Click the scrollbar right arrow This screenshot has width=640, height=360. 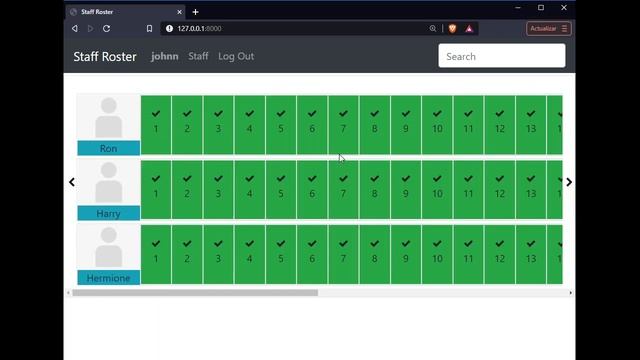tap(570, 293)
